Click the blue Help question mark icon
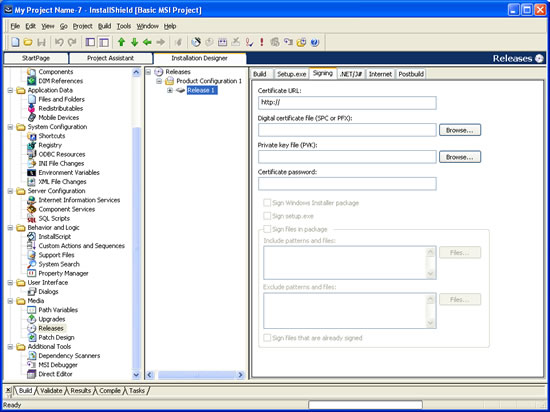Screen dimensions: 550x412 (x=315, y=42)
